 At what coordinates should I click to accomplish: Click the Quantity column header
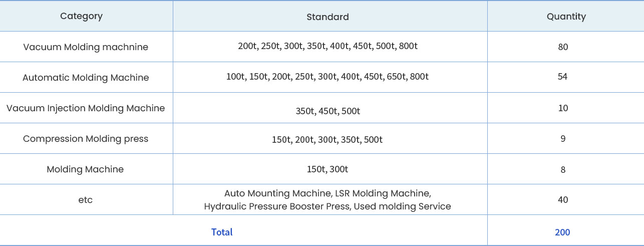[x=566, y=17]
